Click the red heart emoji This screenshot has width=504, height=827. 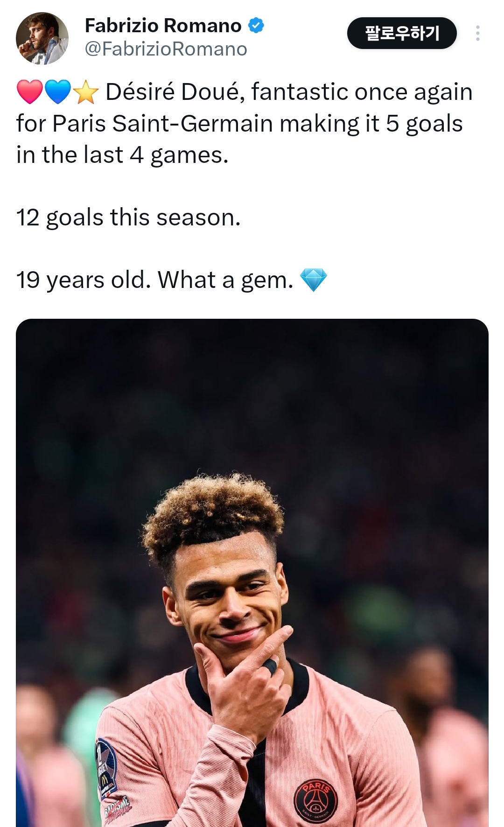click(29, 91)
